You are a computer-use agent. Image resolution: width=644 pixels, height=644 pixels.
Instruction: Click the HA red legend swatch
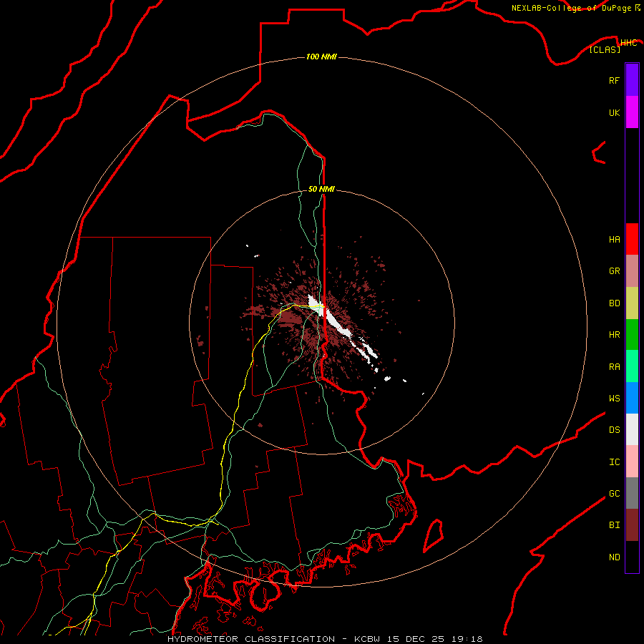632,239
